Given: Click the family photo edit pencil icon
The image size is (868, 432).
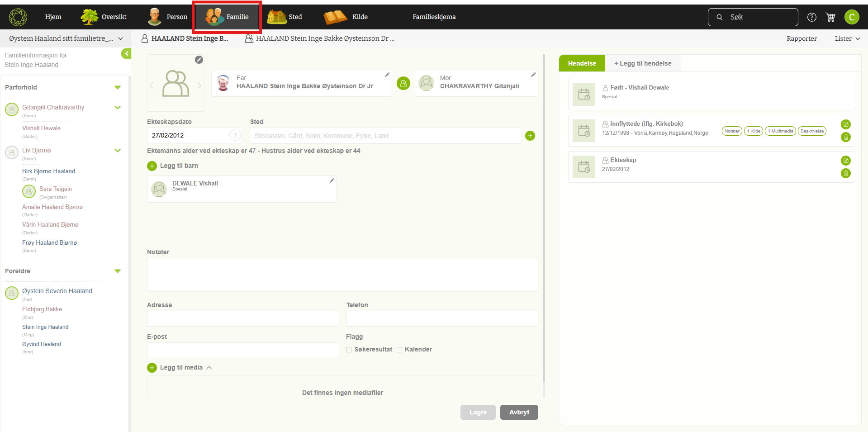Looking at the screenshot, I should (199, 60).
